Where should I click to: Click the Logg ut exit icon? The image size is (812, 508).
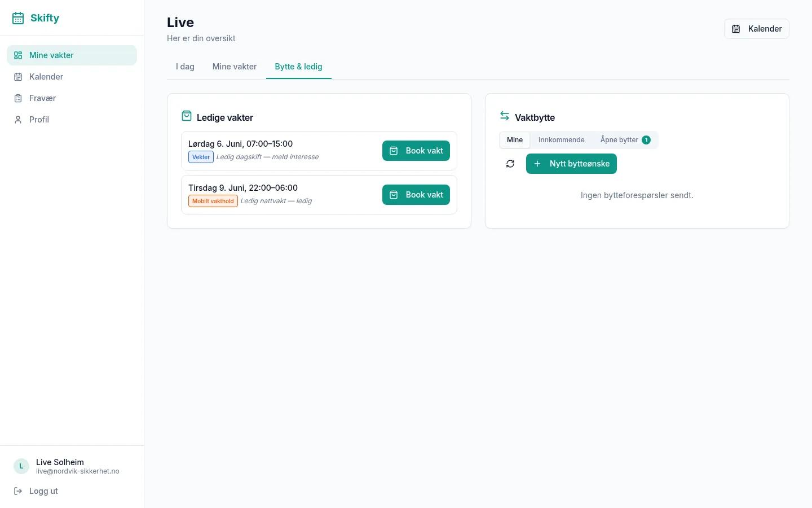tap(18, 491)
